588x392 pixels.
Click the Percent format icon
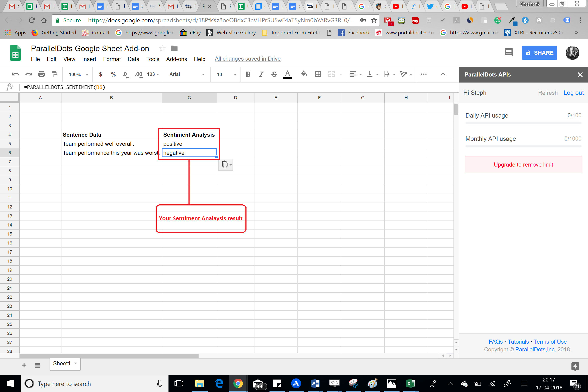(x=113, y=74)
